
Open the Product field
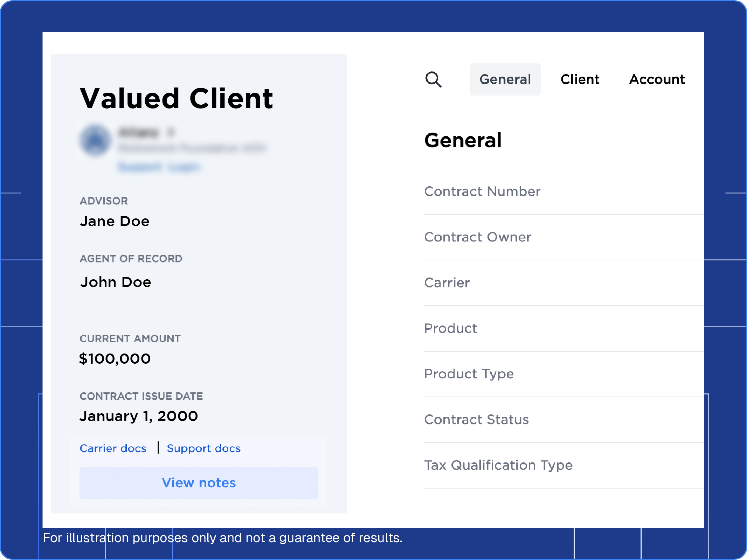pos(450,328)
